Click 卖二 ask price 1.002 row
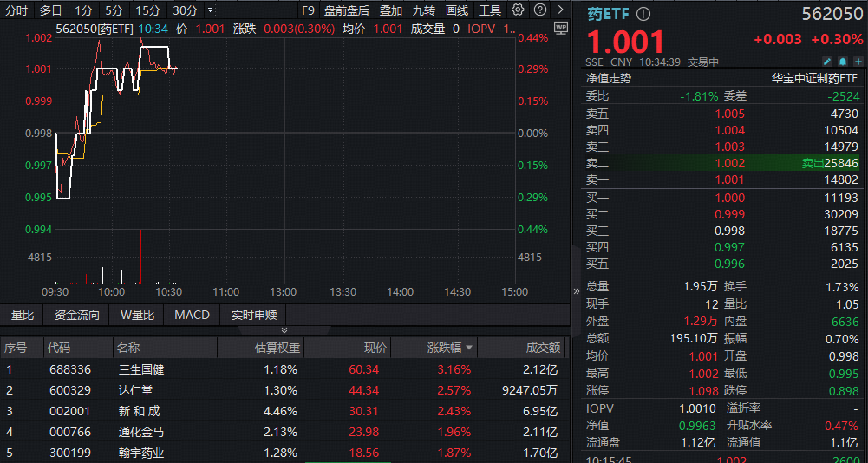868x463 pixels. pyautogui.click(x=722, y=163)
